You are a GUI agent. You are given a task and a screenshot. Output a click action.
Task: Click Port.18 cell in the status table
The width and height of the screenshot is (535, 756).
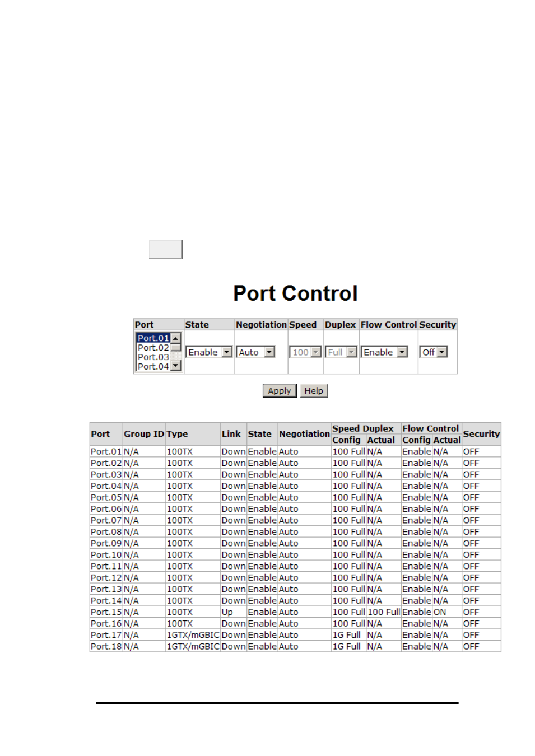106,646
